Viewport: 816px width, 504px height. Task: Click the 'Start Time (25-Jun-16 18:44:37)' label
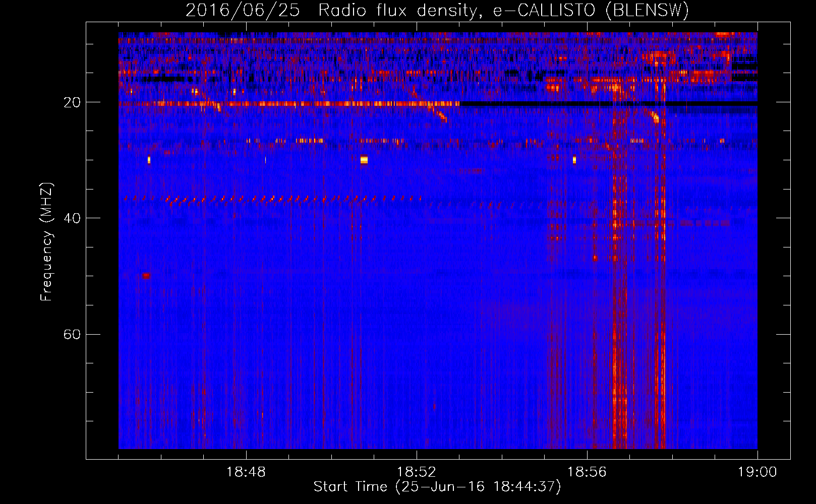click(x=437, y=487)
